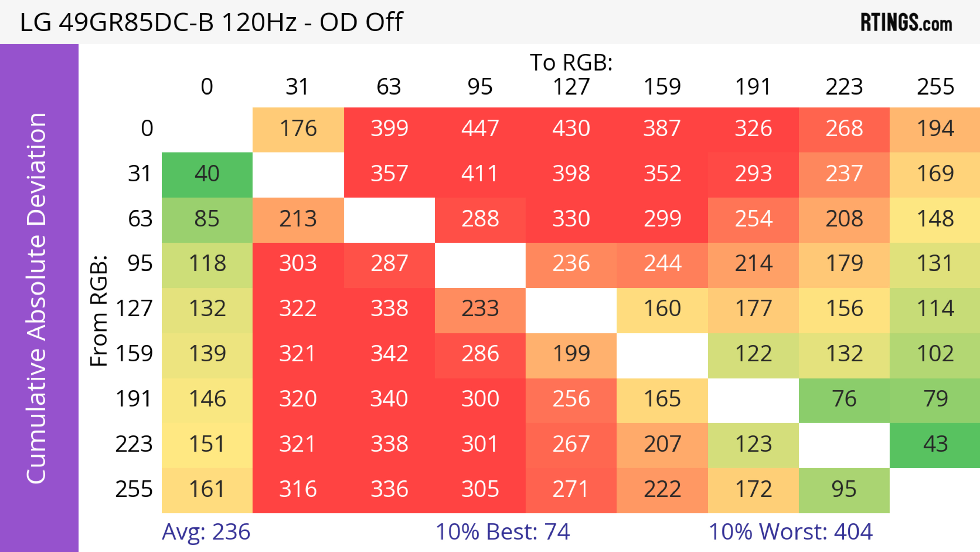This screenshot has height=552, width=980.
Task: Click the 10% Best: 74 summary text
Action: coord(503,532)
